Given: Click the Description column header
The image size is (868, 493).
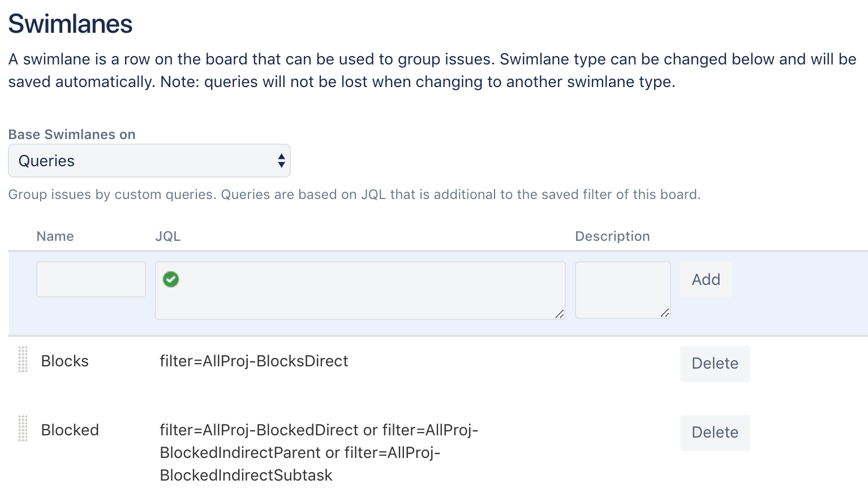Looking at the screenshot, I should (x=612, y=236).
